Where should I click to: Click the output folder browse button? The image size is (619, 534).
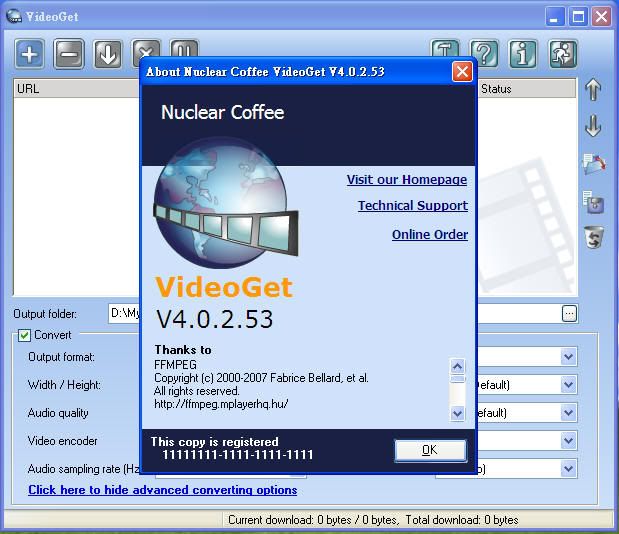click(x=569, y=314)
